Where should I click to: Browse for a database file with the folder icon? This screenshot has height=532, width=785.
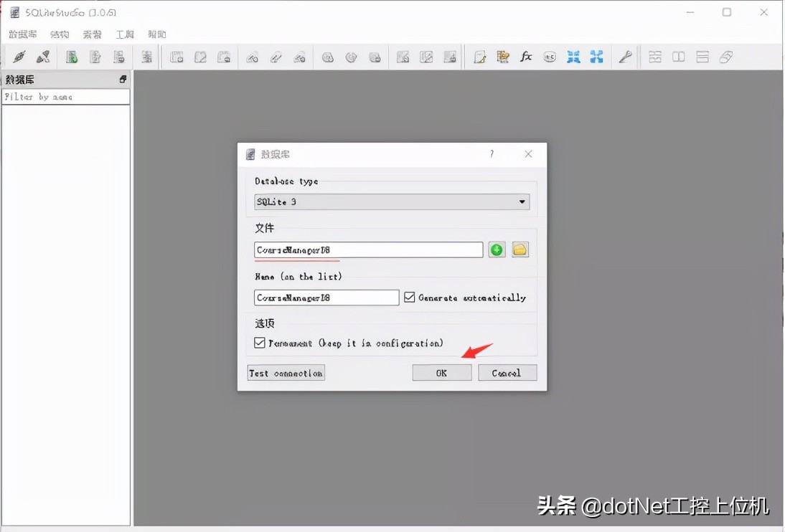[x=520, y=250]
